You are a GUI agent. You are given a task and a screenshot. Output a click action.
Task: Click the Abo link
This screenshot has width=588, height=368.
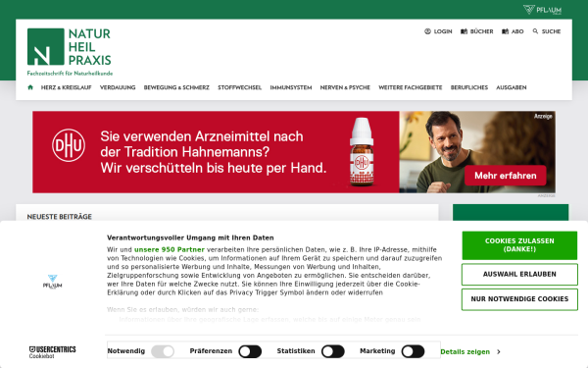(517, 31)
